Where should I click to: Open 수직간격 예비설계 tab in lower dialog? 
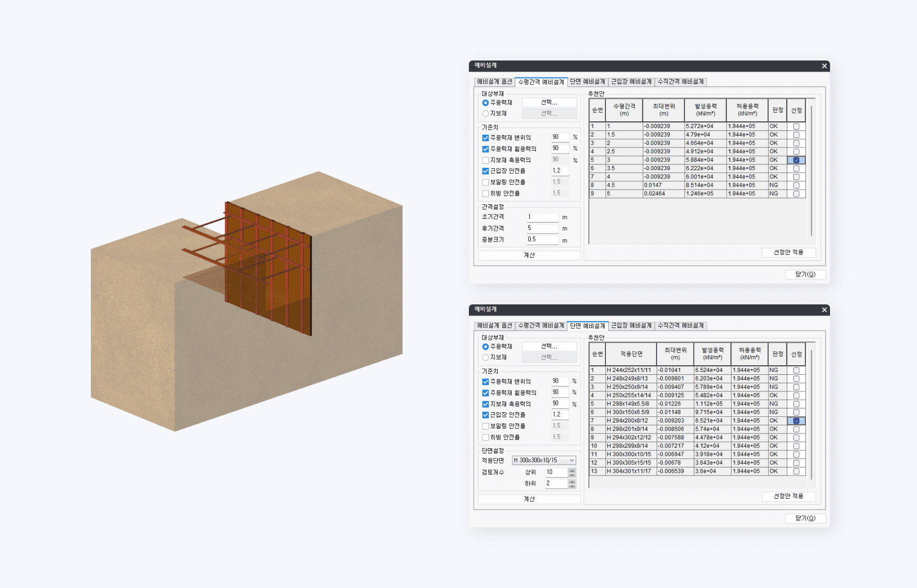pyautogui.click(x=681, y=326)
